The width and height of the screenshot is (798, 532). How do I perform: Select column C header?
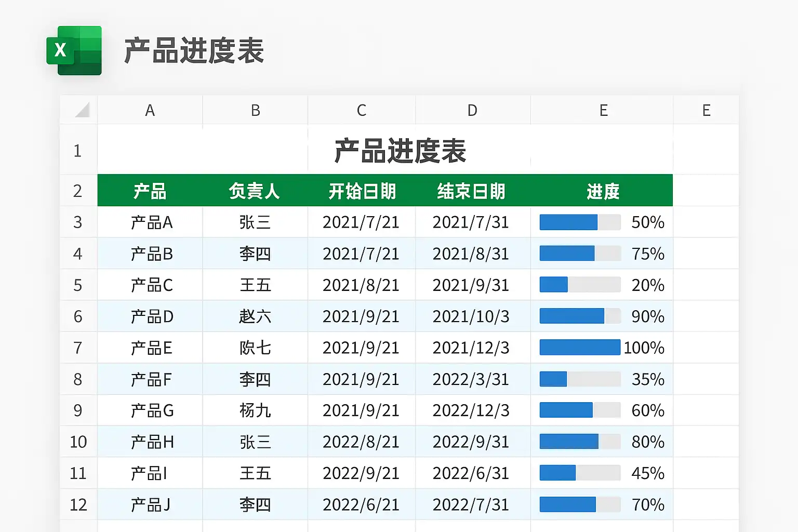362,110
